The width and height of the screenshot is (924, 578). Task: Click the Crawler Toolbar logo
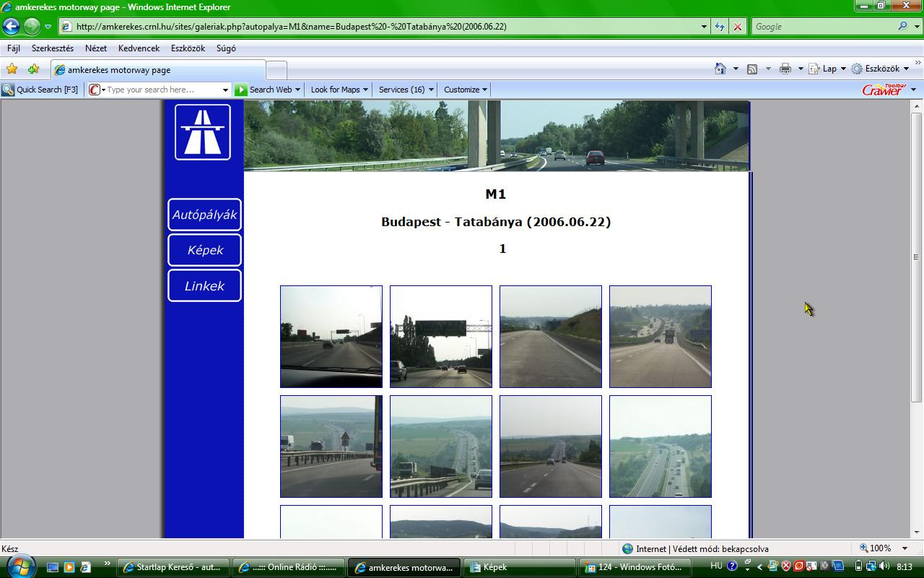coord(883,90)
